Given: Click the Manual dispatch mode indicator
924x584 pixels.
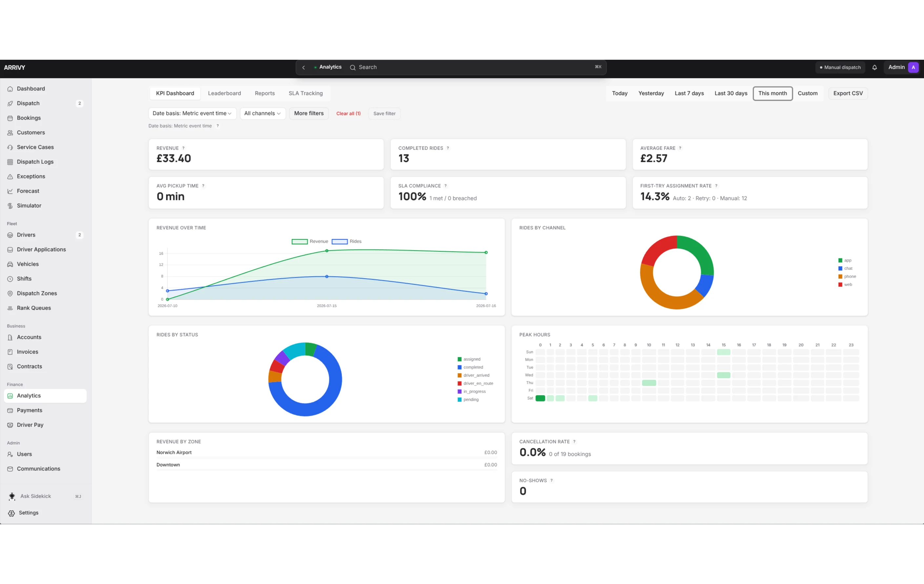Looking at the screenshot, I should (x=840, y=67).
